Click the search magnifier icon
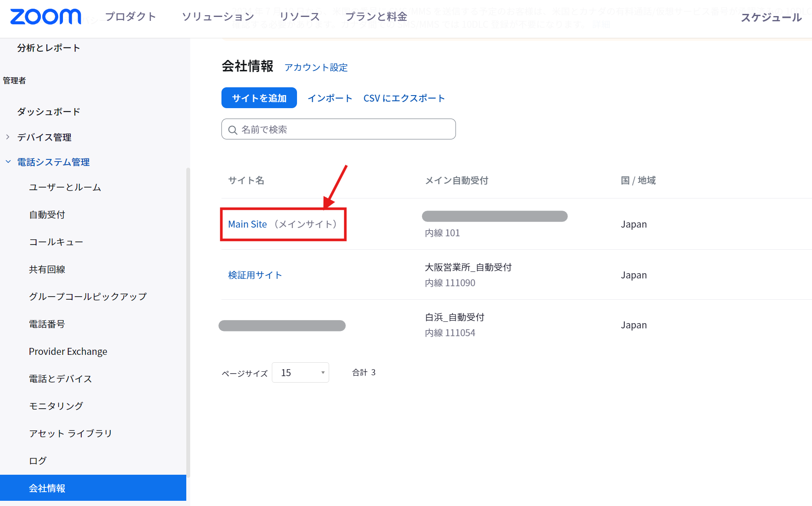Image resolution: width=812 pixels, height=506 pixels. [233, 129]
